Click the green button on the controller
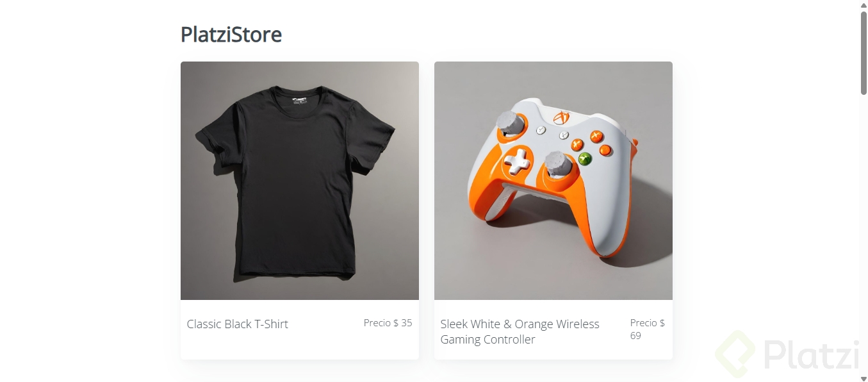This screenshot has height=382, width=868. pos(585,158)
